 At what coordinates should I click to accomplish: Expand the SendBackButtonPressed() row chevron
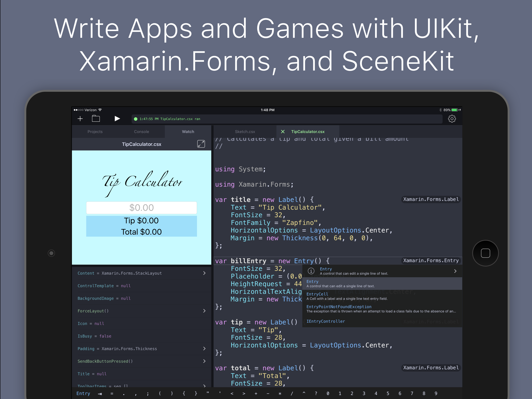coord(204,361)
